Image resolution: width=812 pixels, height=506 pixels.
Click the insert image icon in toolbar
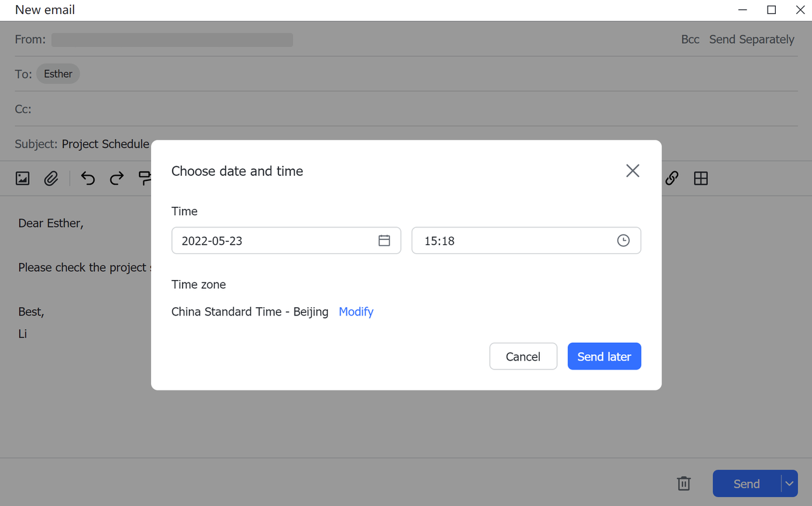23,178
